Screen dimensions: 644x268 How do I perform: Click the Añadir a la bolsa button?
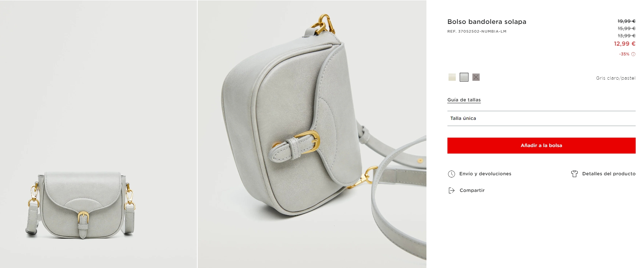tap(541, 146)
